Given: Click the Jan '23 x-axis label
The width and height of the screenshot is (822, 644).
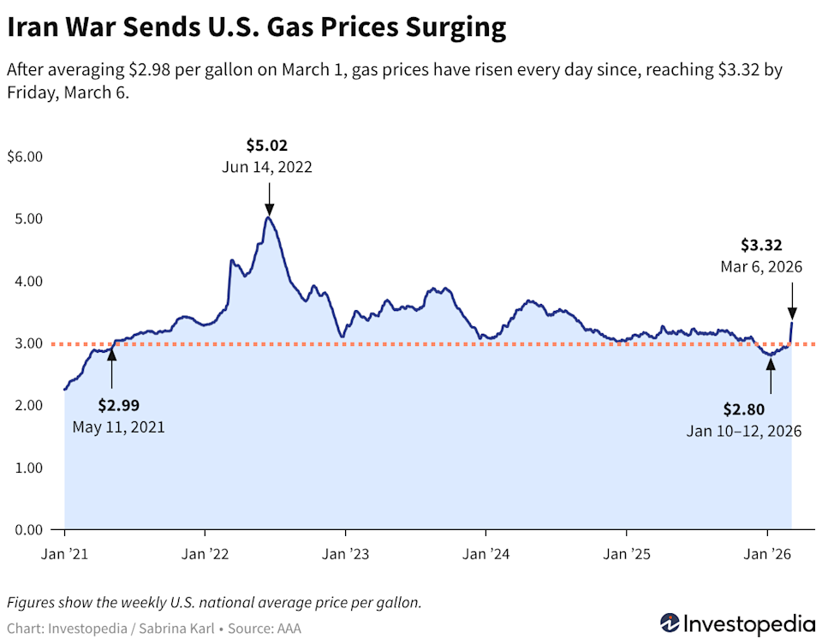Looking at the screenshot, I should point(345,554).
